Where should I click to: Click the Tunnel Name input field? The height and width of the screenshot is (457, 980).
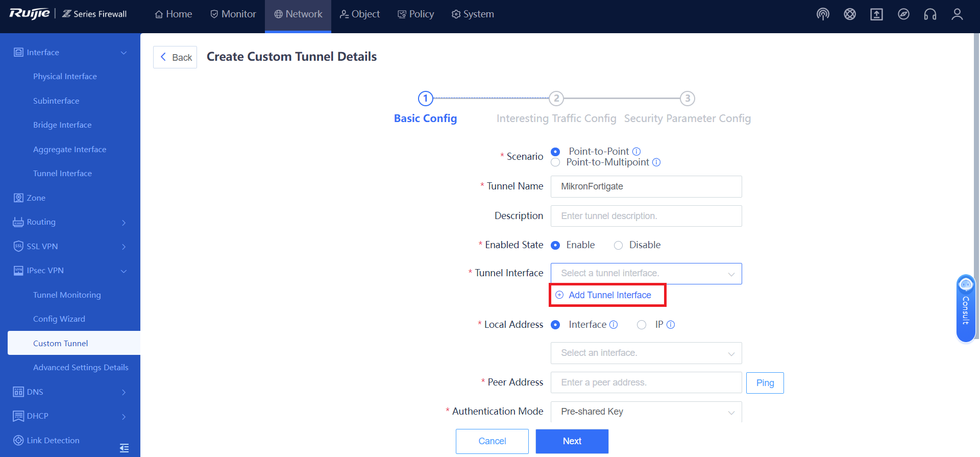[x=646, y=186]
